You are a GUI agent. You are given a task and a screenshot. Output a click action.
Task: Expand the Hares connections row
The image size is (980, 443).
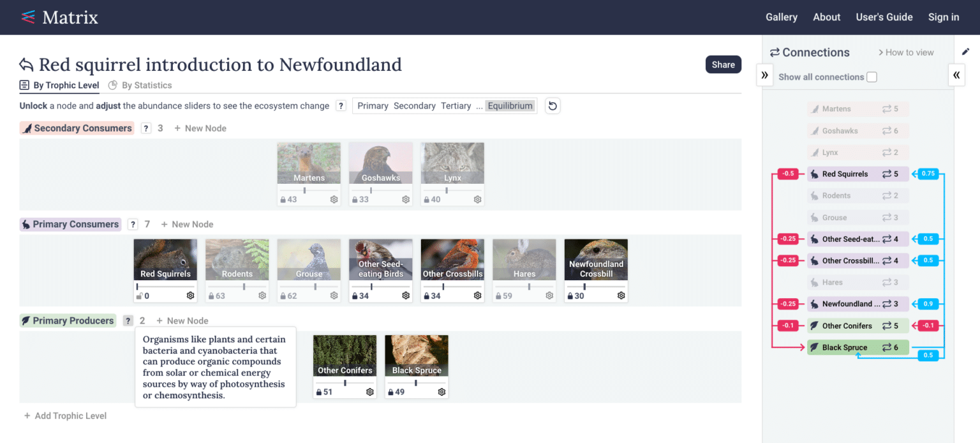(x=858, y=282)
